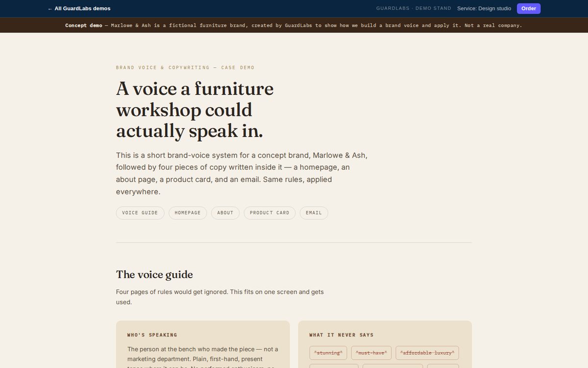The image size is (588, 368).
Task: Select the HOMEPAGE pill
Action: coord(188,213)
